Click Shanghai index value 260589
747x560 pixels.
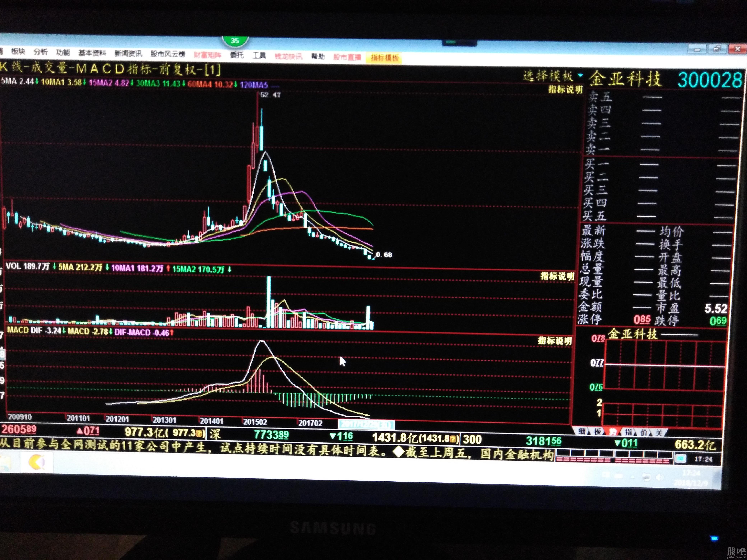pyautogui.click(x=19, y=429)
